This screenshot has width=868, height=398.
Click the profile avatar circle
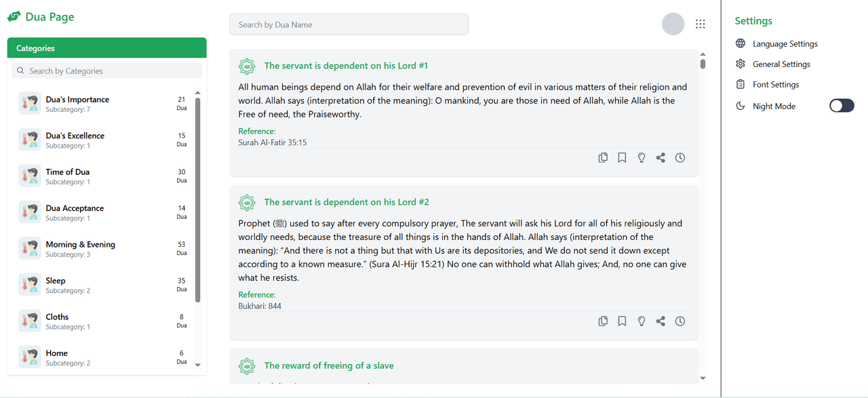coord(673,24)
